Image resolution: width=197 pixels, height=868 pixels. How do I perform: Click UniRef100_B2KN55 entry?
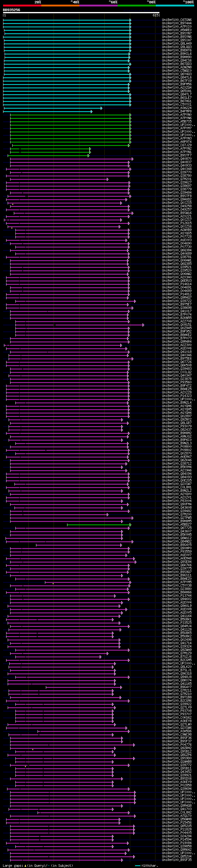pos(177,318)
